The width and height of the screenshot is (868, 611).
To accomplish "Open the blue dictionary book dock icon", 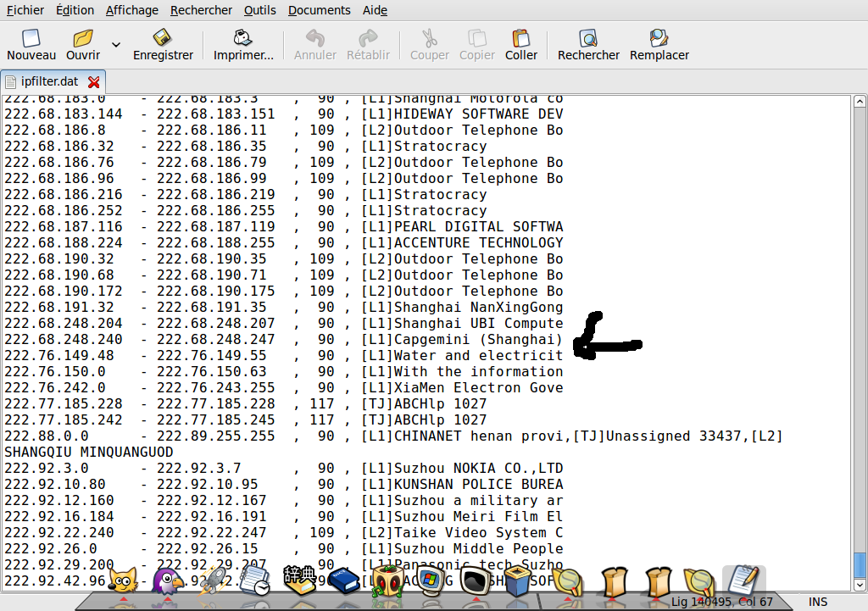I will point(344,581).
